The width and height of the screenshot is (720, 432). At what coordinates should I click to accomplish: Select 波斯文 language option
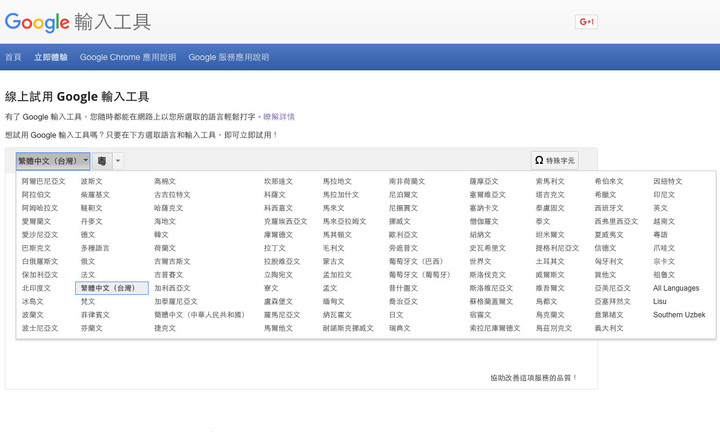(92, 181)
